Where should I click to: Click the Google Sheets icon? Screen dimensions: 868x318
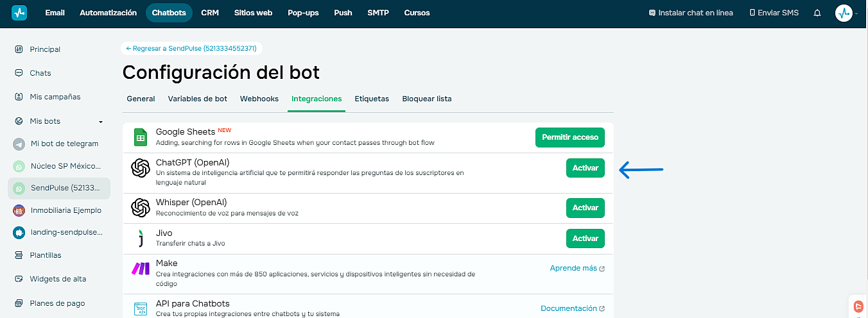(x=141, y=138)
